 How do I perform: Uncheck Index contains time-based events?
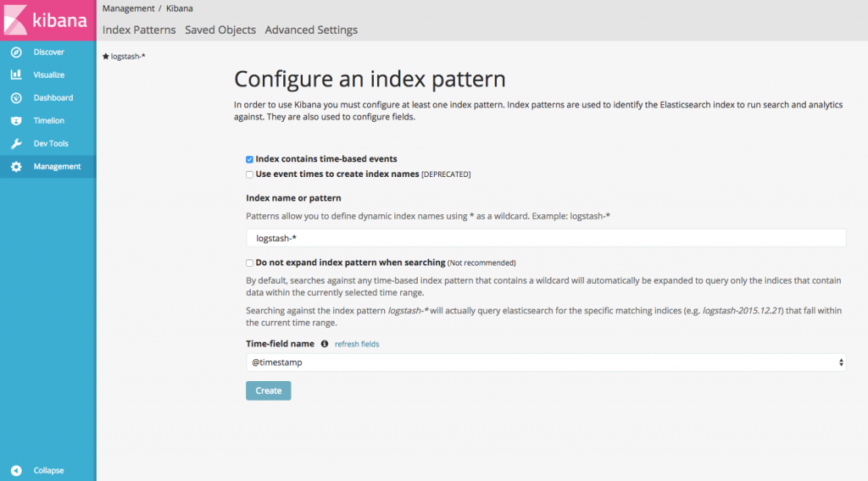(250, 159)
